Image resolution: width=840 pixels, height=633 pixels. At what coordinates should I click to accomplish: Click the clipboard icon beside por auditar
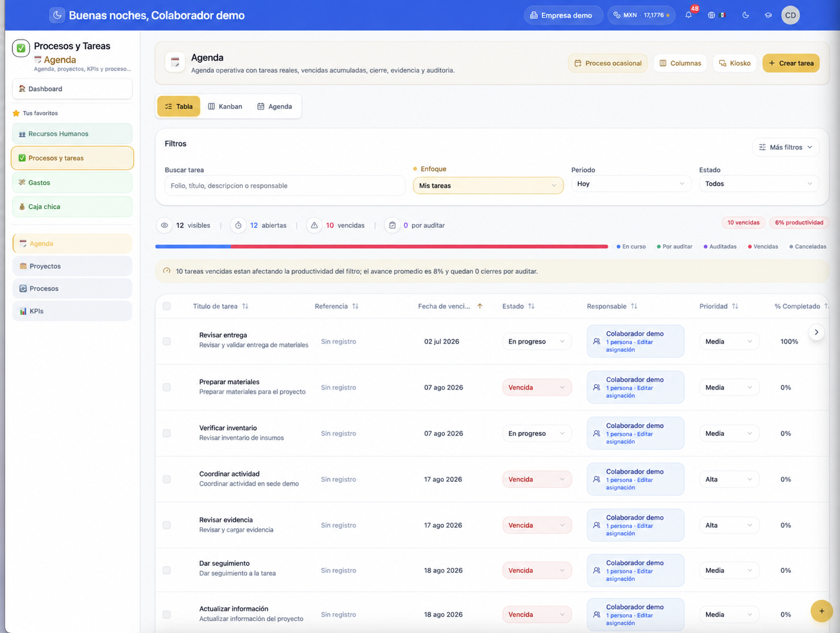pyautogui.click(x=393, y=226)
